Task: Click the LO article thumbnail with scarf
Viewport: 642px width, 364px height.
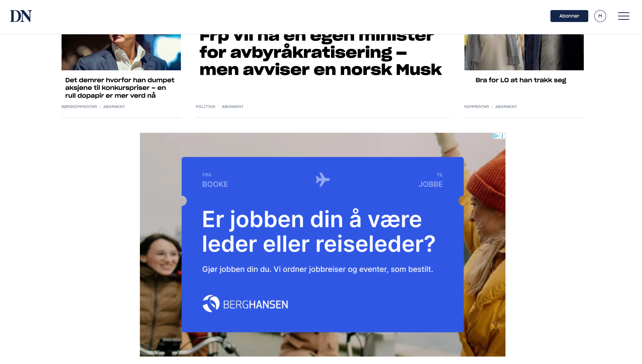Action: pyautogui.click(x=524, y=52)
